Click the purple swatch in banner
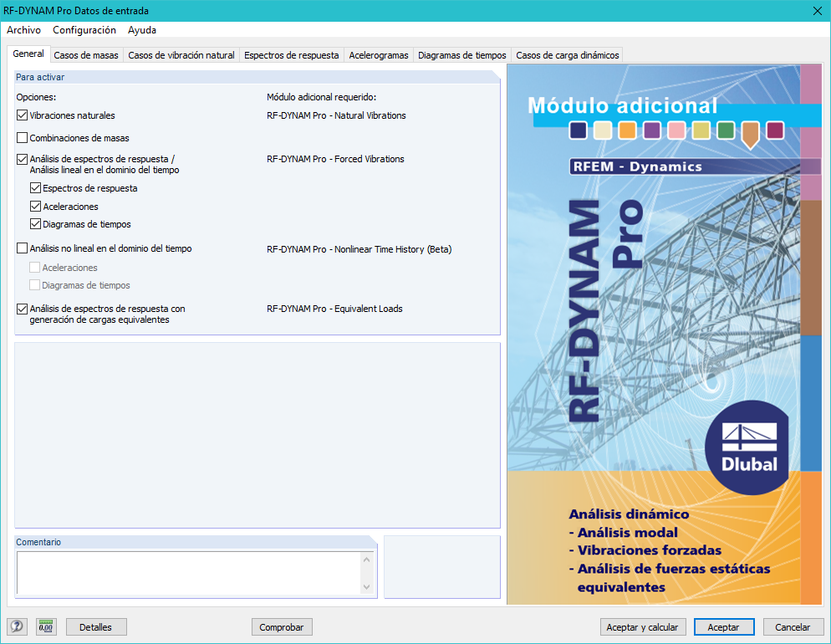This screenshot has height=644, width=831. click(x=652, y=130)
